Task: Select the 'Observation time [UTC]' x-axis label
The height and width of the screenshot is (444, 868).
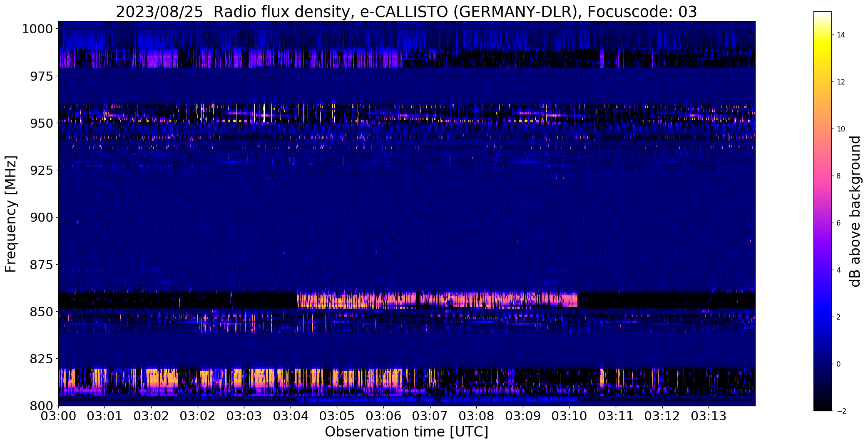Action: pos(406,432)
